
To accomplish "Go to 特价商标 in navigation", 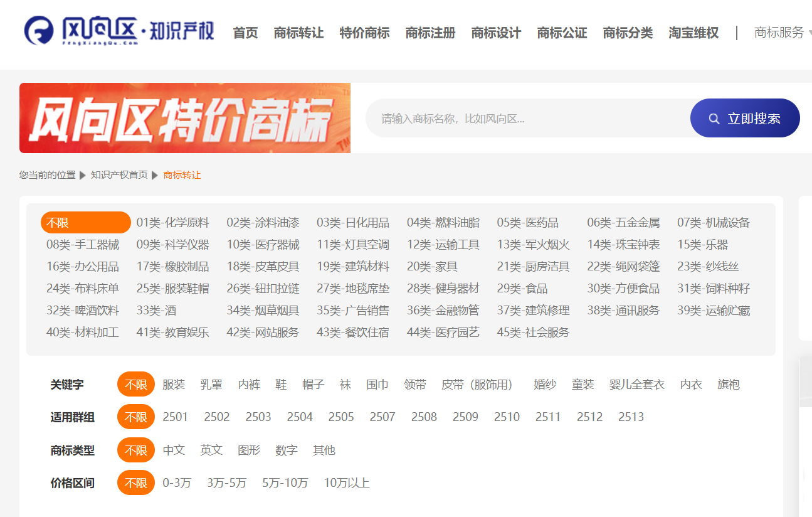I will coord(364,33).
